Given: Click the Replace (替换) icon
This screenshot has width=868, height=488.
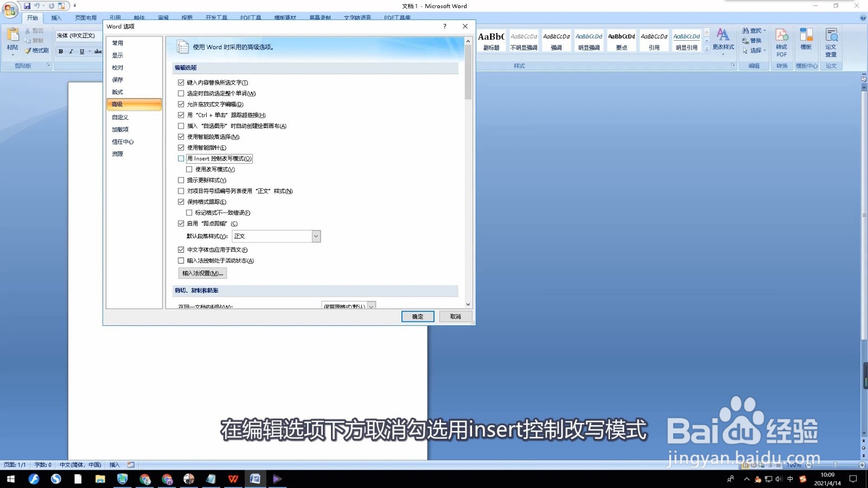Looking at the screenshot, I should click(x=745, y=41).
